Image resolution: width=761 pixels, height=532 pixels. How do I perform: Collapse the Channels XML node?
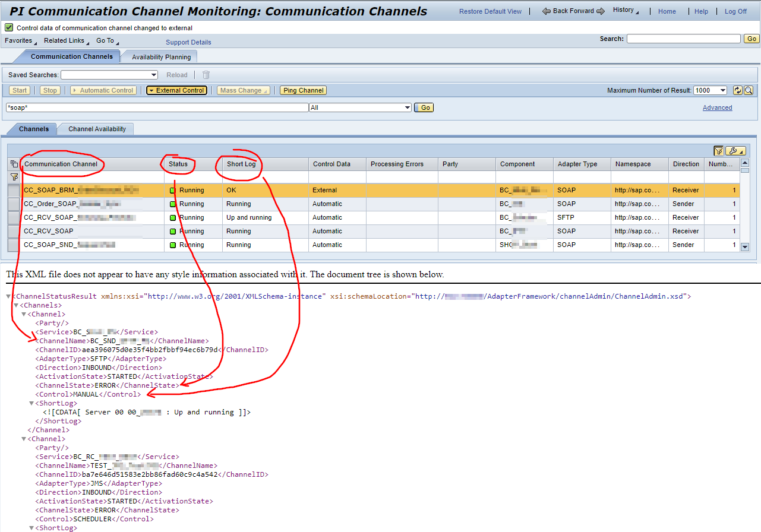17,305
